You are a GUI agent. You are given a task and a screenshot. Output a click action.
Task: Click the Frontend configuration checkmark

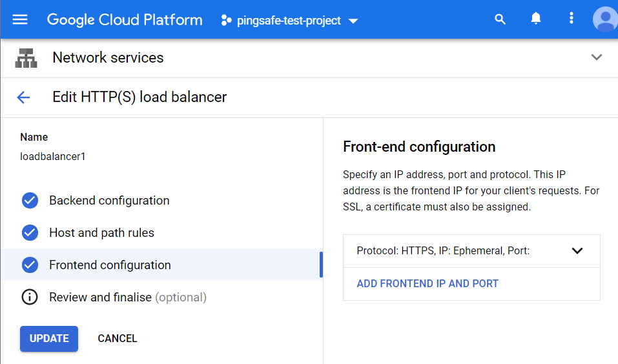pyautogui.click(x=30, y=265)
